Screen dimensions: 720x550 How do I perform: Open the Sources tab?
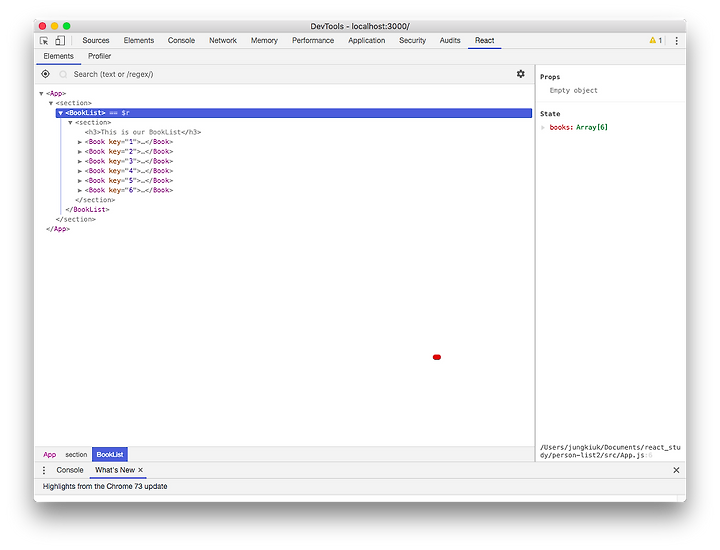96,40
